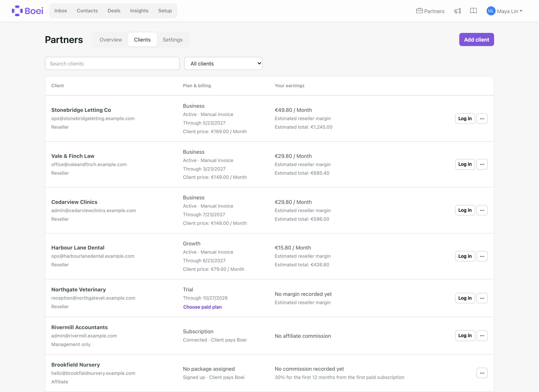Go to the Inbox menu
539x392 pixels.
coord(61,11)
